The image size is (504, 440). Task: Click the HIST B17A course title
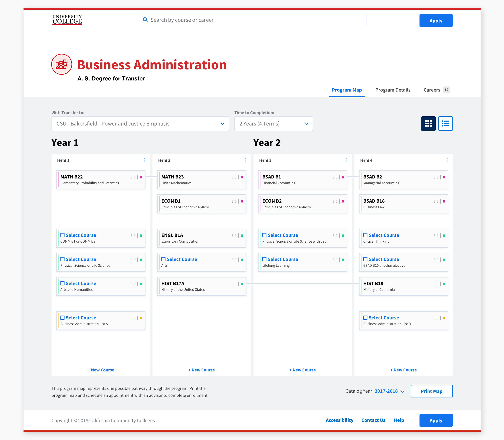coord(173,283)
